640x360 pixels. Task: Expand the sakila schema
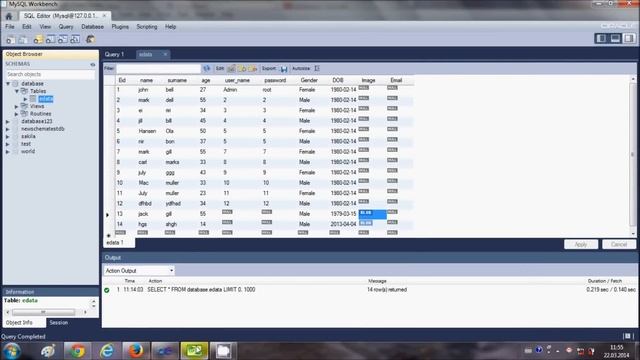pyautogui.click(x=8, y=137)
